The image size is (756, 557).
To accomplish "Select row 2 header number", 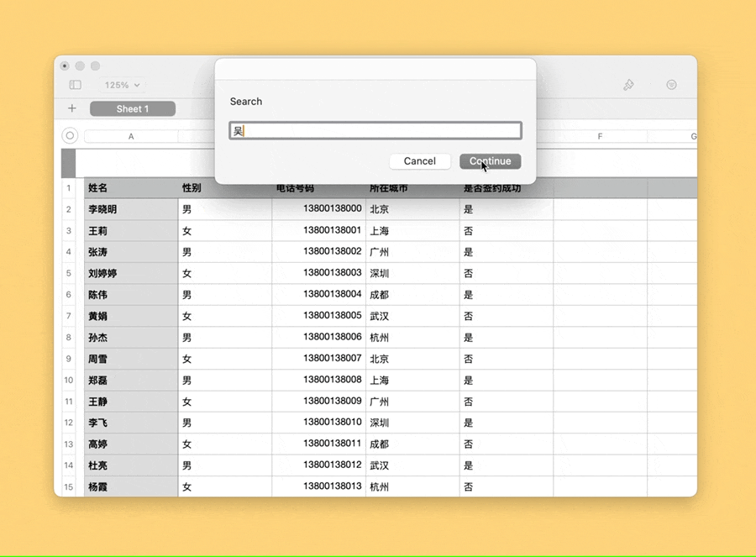I will pos(69,209).
